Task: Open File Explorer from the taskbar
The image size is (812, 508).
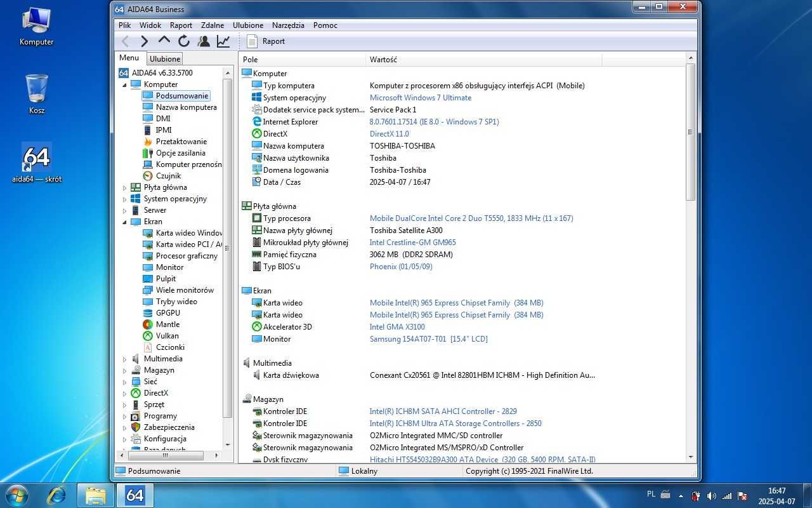Action: 95,495
